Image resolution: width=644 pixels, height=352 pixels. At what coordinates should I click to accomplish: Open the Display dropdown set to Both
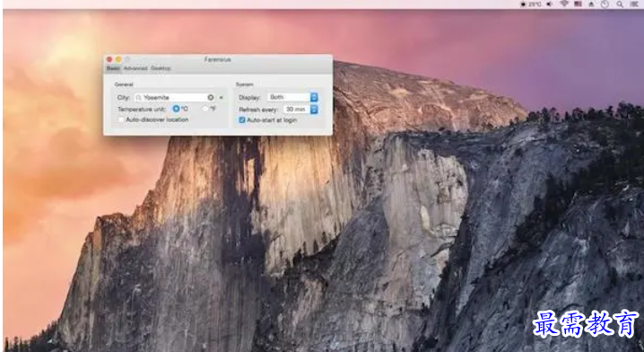coord(292,98)
